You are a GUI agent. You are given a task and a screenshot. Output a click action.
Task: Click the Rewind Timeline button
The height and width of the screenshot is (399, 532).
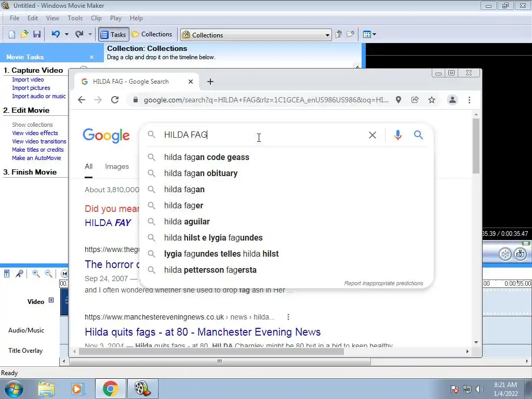pos(64,273)
